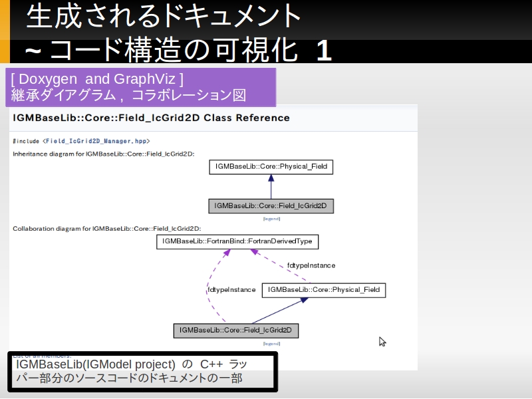Click the right fdtypeInstance edge label
The height and width of the screenshot is (399, 532).
pyautogui.click(x=311, y=265)
